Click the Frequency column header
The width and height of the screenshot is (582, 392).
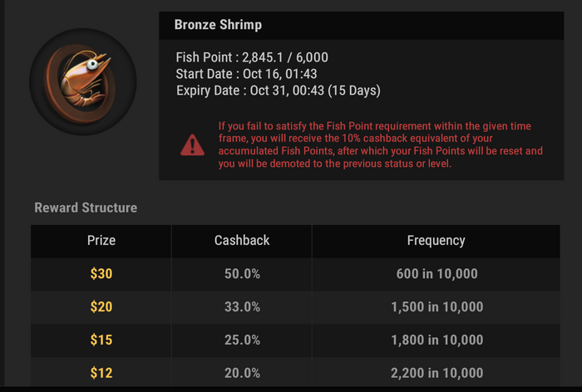tap(436, 241)
